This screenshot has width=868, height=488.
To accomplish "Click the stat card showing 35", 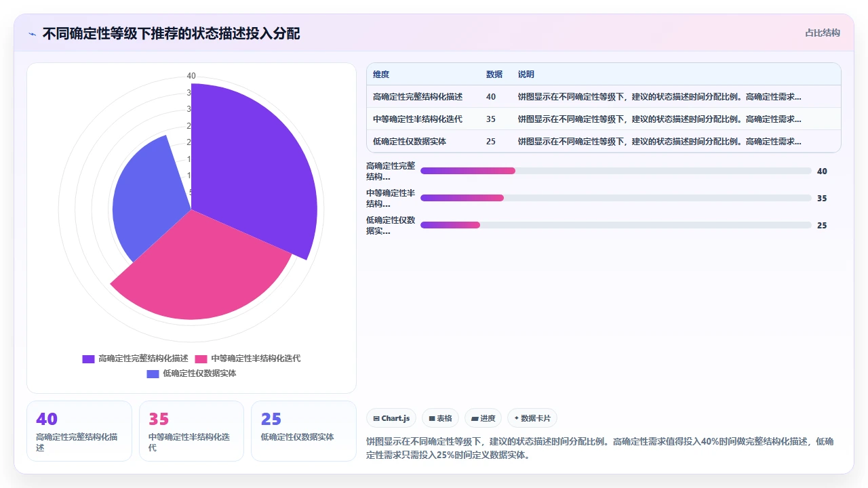I will click(x=191, y=431).
